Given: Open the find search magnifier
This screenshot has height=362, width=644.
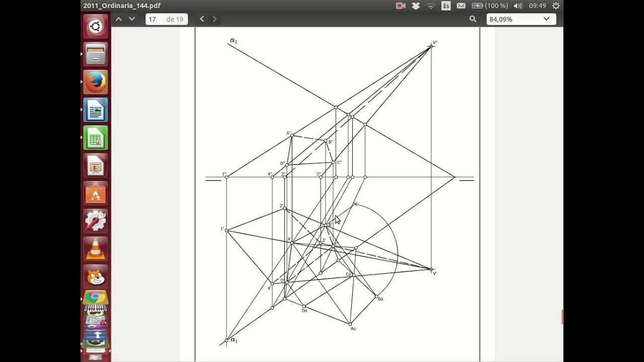Looking at the screenshot, I should pos(473,19).
